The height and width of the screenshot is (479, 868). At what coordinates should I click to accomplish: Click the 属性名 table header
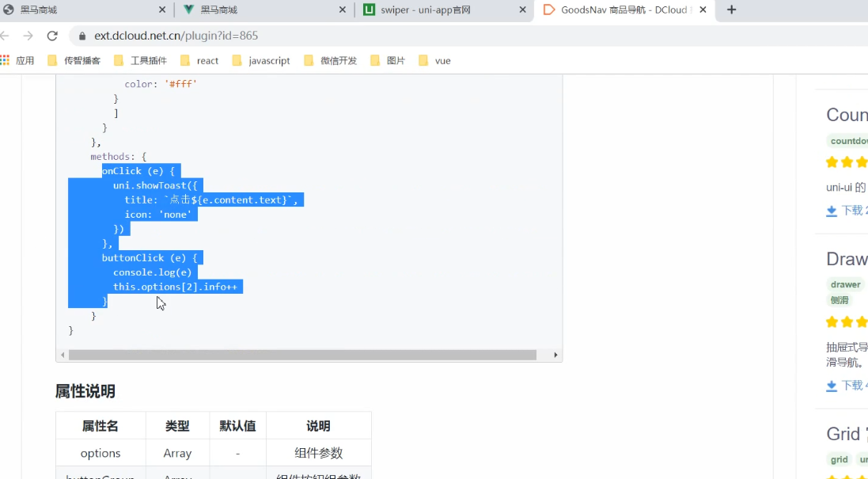tap(100, 426)
